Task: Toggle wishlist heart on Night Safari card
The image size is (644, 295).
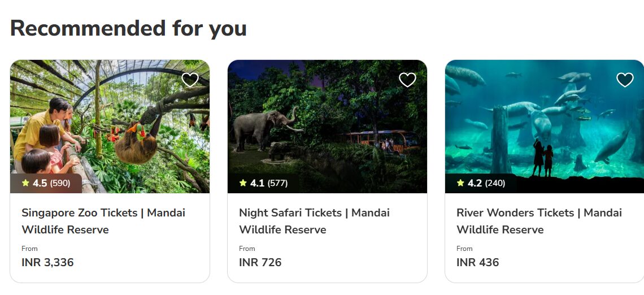Action: (x=407, y=80)
